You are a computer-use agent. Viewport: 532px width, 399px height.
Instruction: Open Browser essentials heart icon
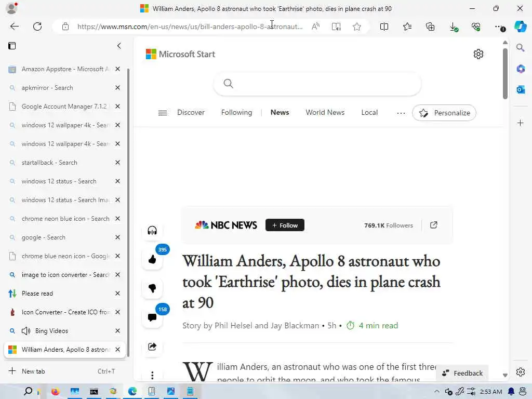(x=476, y=27)
